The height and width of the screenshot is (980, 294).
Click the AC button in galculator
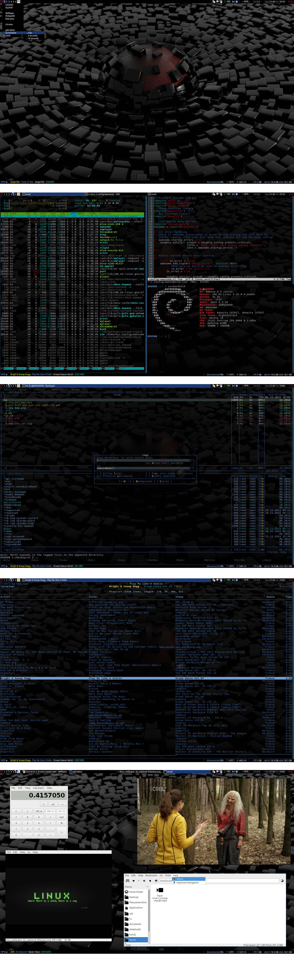[x=53, y=804]
